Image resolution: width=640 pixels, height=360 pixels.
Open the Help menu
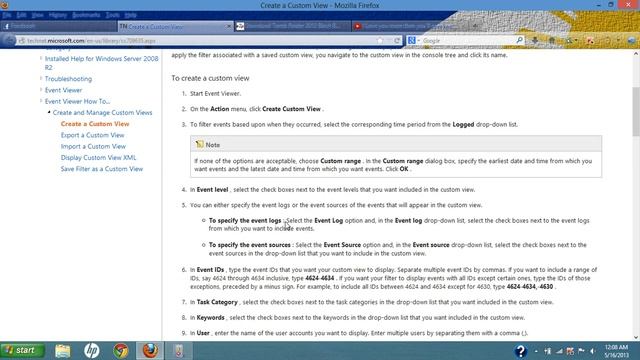pos(130,15)
